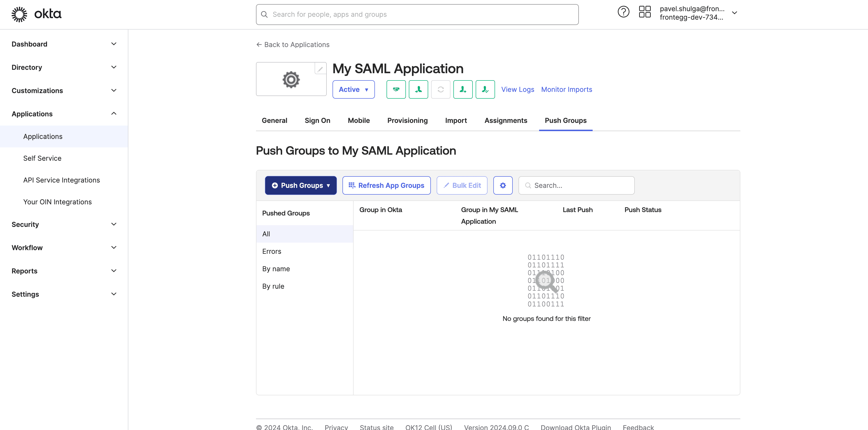Click the application gear logo image

(x=291, y=80)
